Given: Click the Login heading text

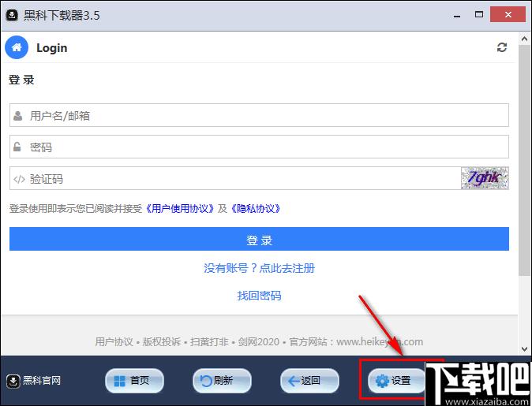Looking at the screenshot, I should [x=52, y=48].
